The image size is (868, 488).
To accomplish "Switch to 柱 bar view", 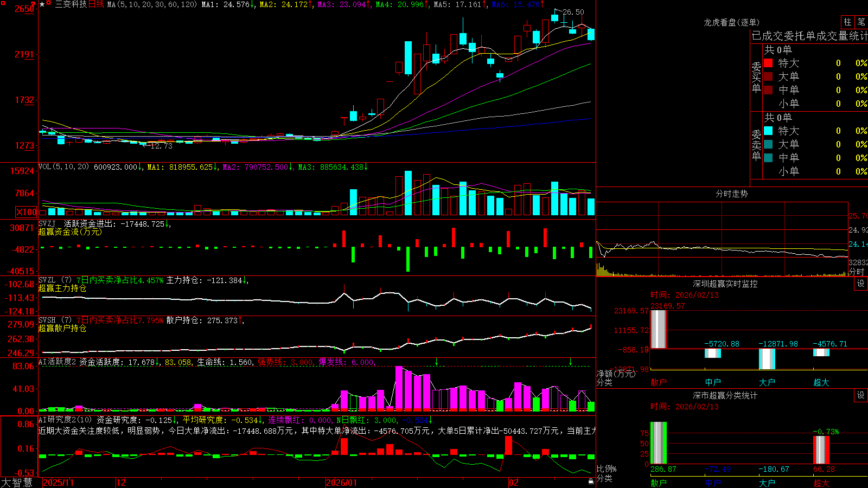I will 847,22.
